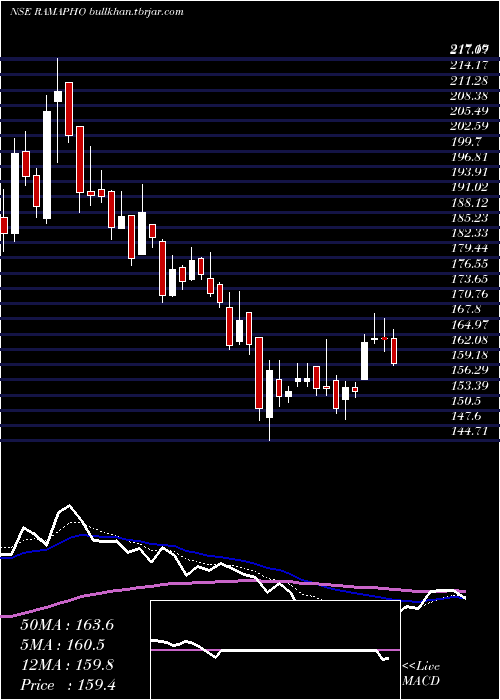The height and width of the screenshot is (700, 500).
Task: Click the 12MA : 159.8 readout
Action: click(67, 665)
